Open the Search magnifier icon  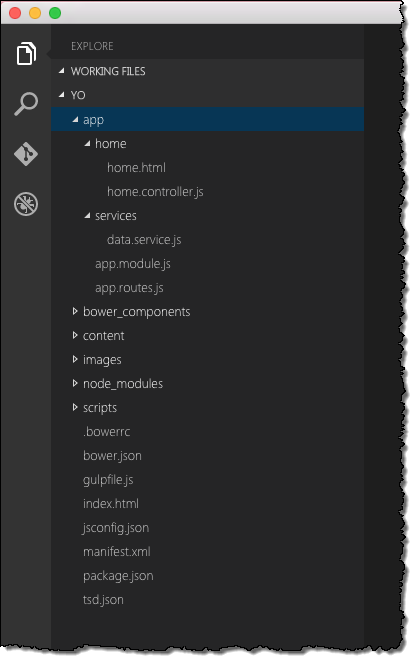pyautogui.click(x=26, y=104)
